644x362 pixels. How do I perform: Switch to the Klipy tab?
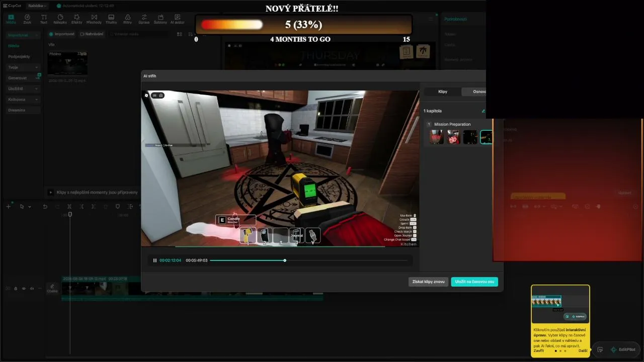coord(443,92)
